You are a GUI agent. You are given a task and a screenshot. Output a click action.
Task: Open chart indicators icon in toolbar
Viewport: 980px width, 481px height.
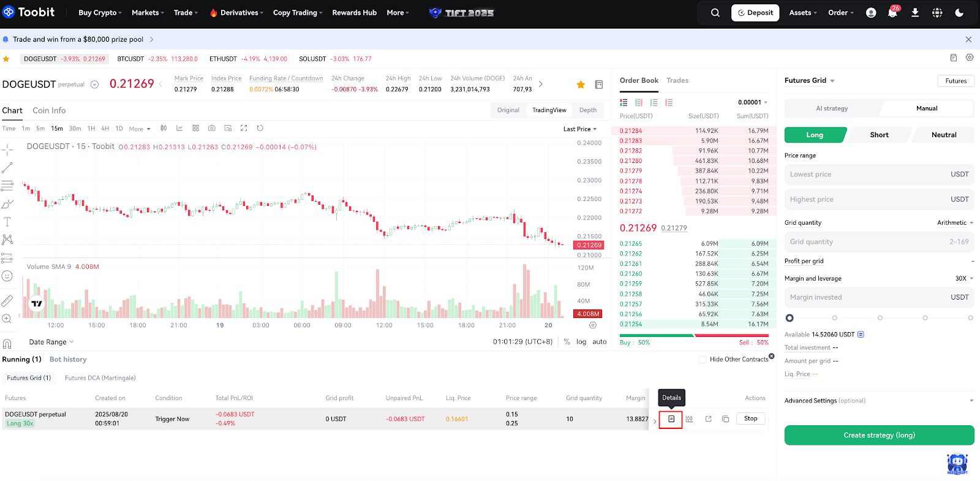click(179, 128)
